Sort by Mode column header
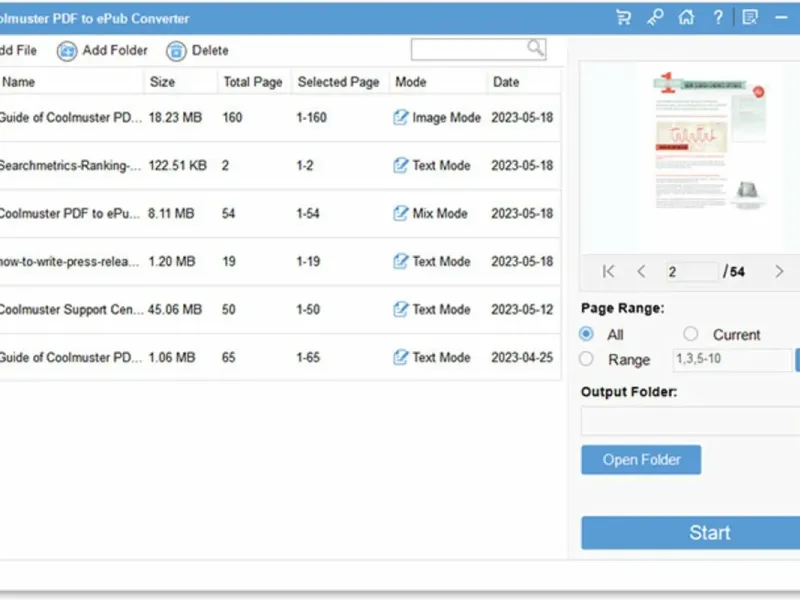Viewport: 800px width, 600px height. [x=411, y=82]
